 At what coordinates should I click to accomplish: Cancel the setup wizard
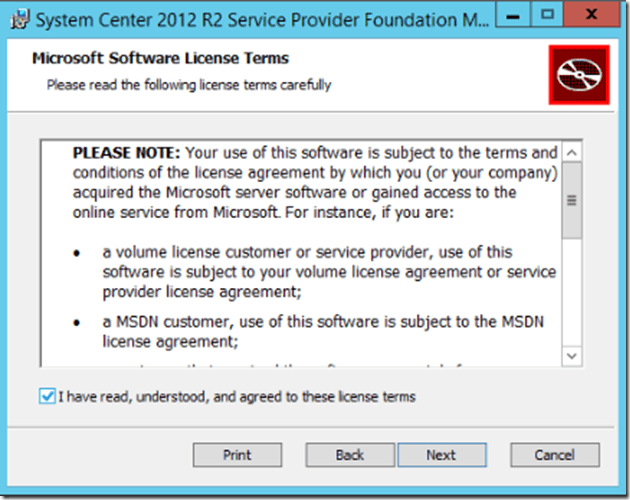coord(554,455)
